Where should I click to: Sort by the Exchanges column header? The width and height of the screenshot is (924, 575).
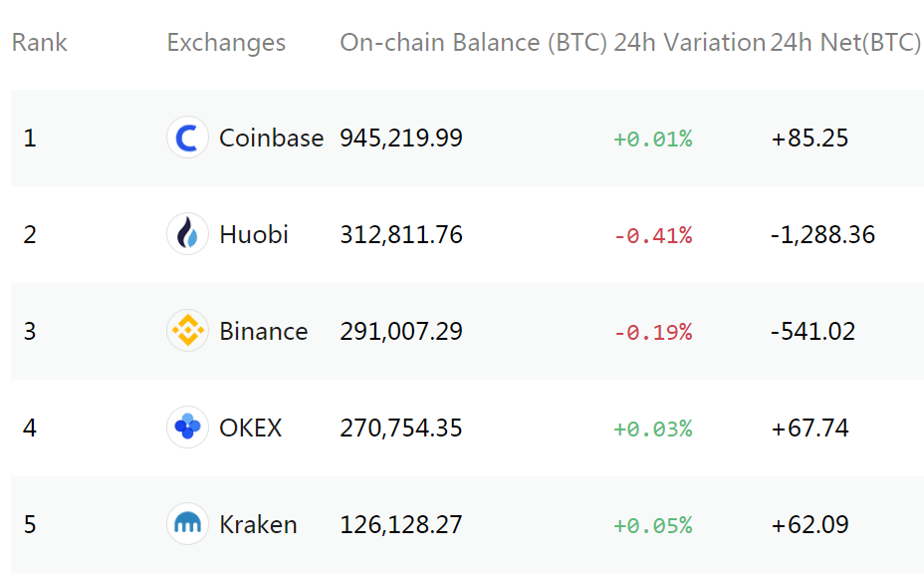(x=226, y=43)
